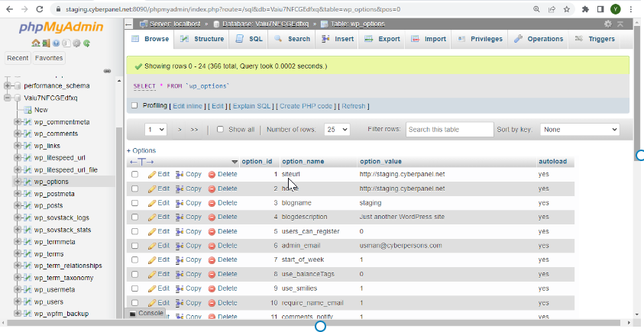Open navigation panel settings gear icon
Viewport: 644px width, 332px height.
tap(76, 43)
